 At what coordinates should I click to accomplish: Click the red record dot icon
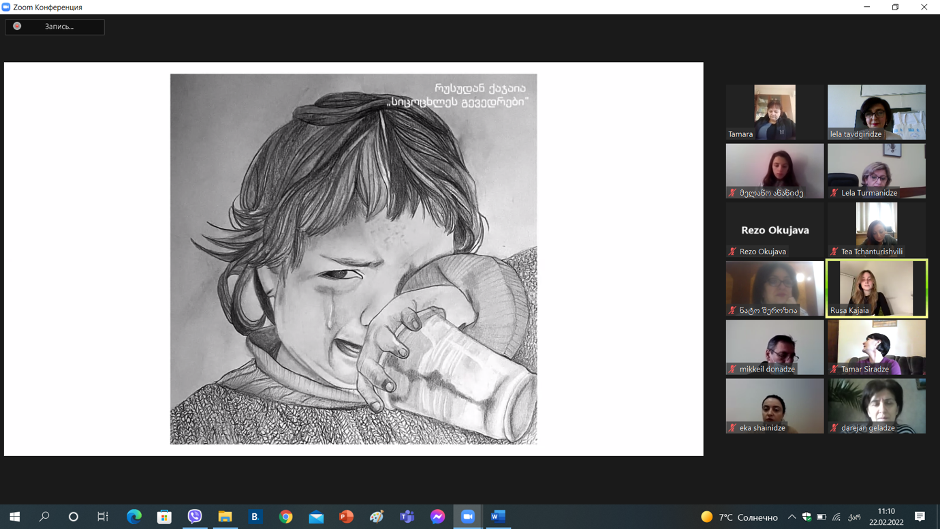[x=17, y=26]
